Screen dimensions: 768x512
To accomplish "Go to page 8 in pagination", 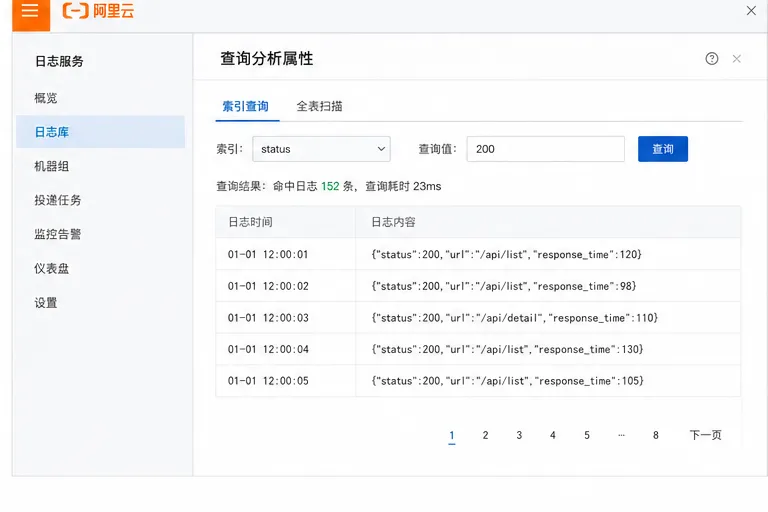I will [x=656, y=435].
